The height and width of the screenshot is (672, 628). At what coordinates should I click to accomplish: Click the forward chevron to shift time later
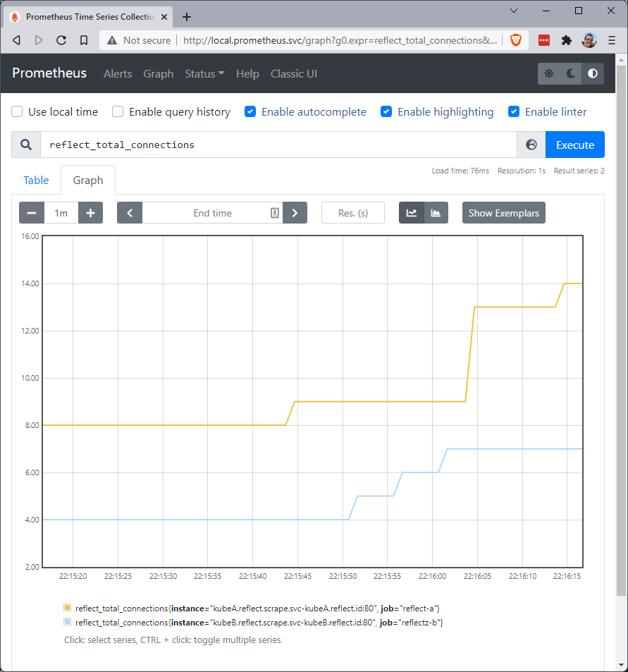click(295, 212)
